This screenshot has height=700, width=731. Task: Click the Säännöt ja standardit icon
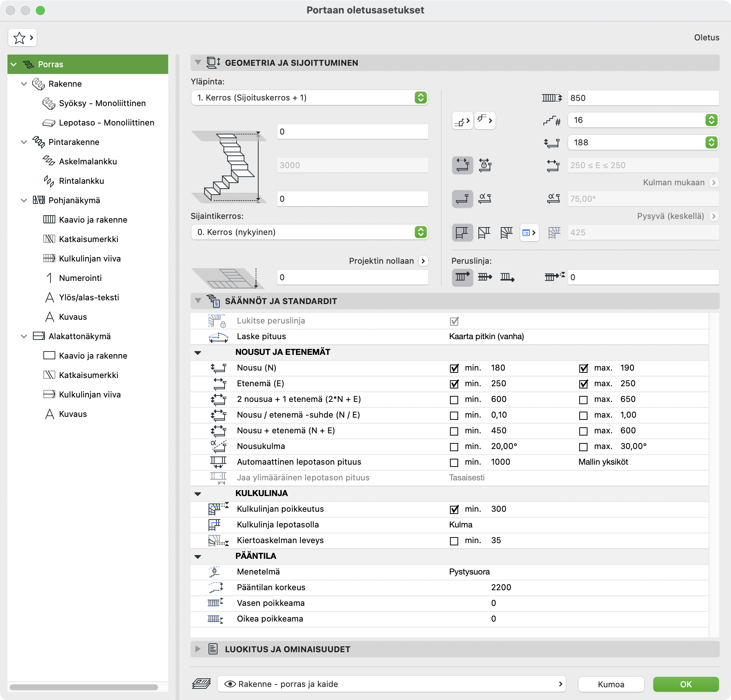click(213, 301)
